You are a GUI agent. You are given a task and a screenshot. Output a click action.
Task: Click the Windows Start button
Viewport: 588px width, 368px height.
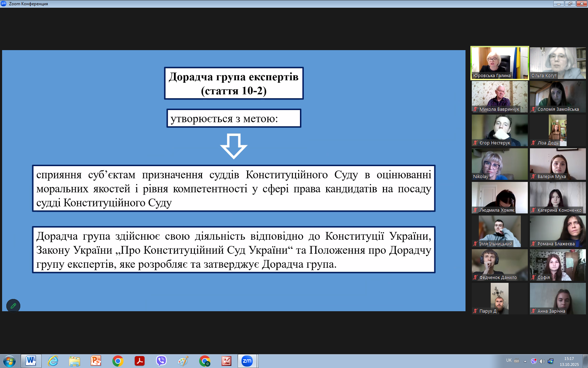coord(9,361)
